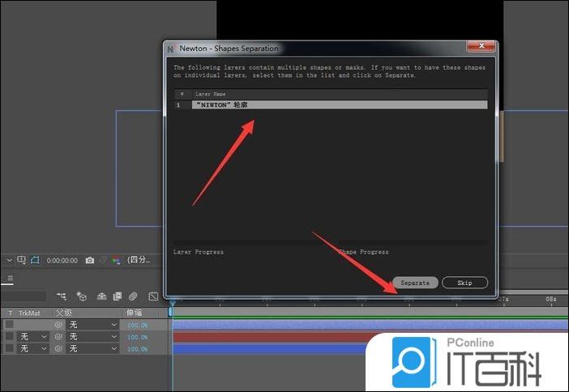This screenshot has width=569, height=392.
Task: Click the Newton N logo in dialog title
Action: coord(170,49)
